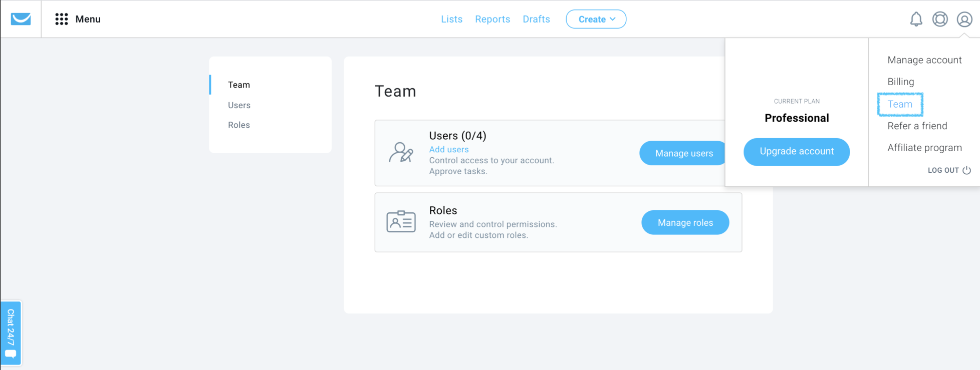The width and height of the screenshot is (980, 370).
Task: Go to Lists in top navigation
Action: 451,19
